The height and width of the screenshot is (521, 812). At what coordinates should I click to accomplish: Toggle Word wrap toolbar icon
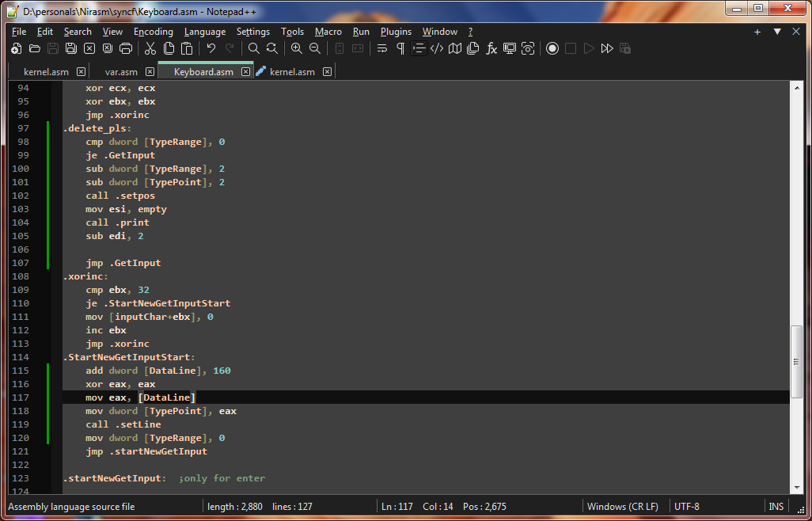coord(382,48)
